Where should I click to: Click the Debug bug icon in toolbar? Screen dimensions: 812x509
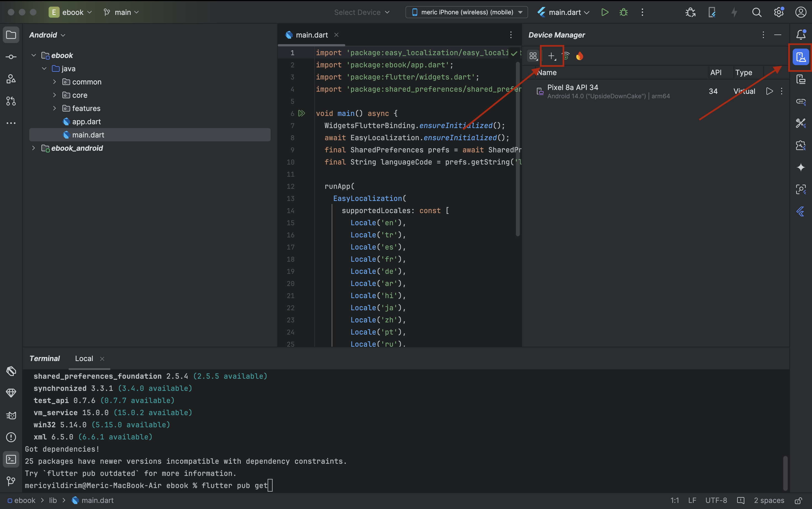pos(623,12)
